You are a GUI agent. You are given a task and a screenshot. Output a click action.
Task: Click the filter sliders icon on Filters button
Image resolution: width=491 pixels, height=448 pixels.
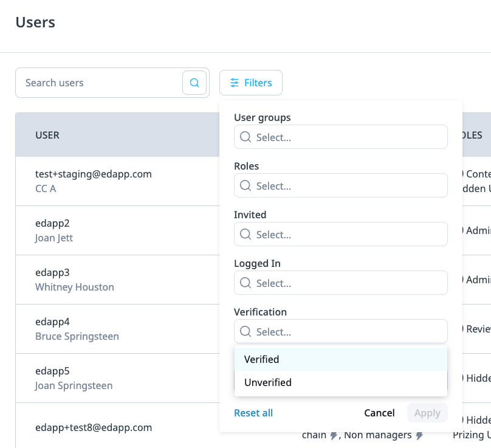coord(236,83)
